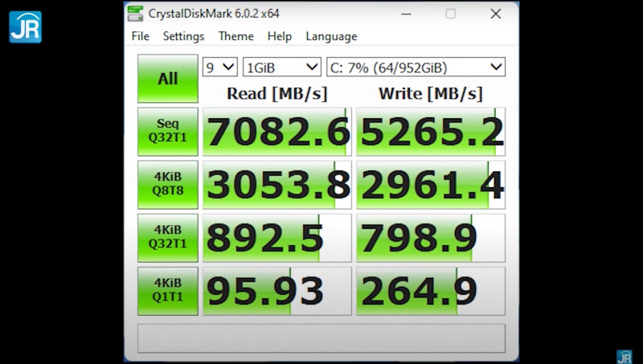Run all benchmarks with the All button
The image size is (643, 364).
tap(168, 78)
